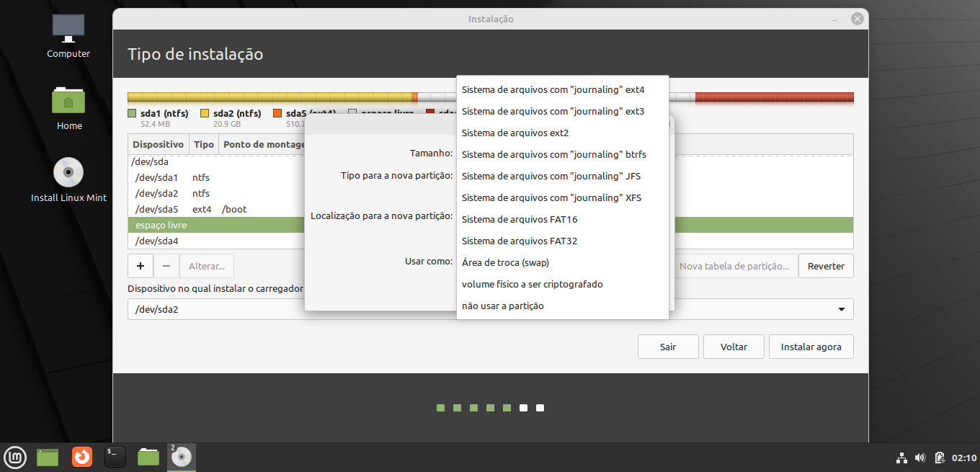Click sda2 (ntfs) legend color square
Viewport: 980px width, 472px height.
(x=205, y=114)
